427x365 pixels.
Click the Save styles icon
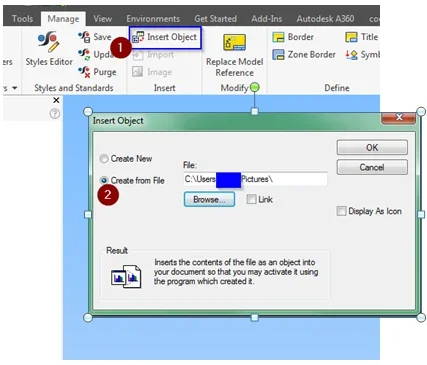(84, 37)
